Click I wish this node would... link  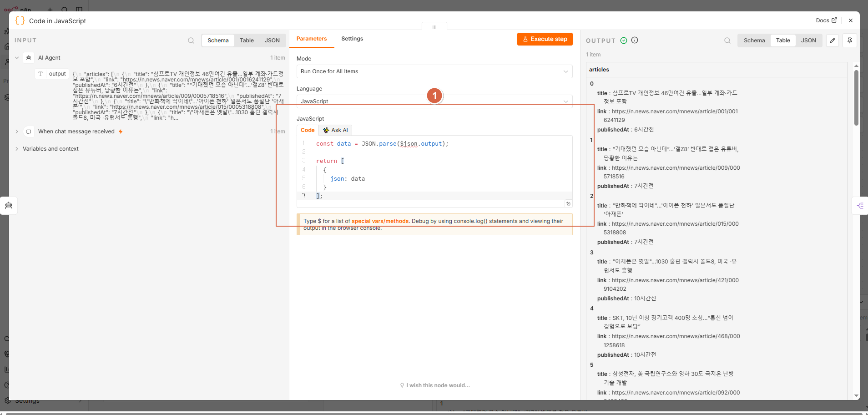point(434,385)
